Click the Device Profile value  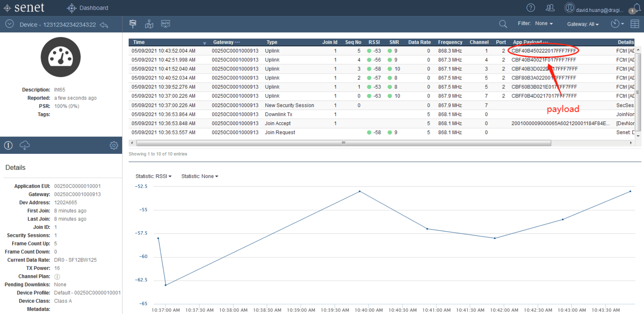(x=87, y=293)
